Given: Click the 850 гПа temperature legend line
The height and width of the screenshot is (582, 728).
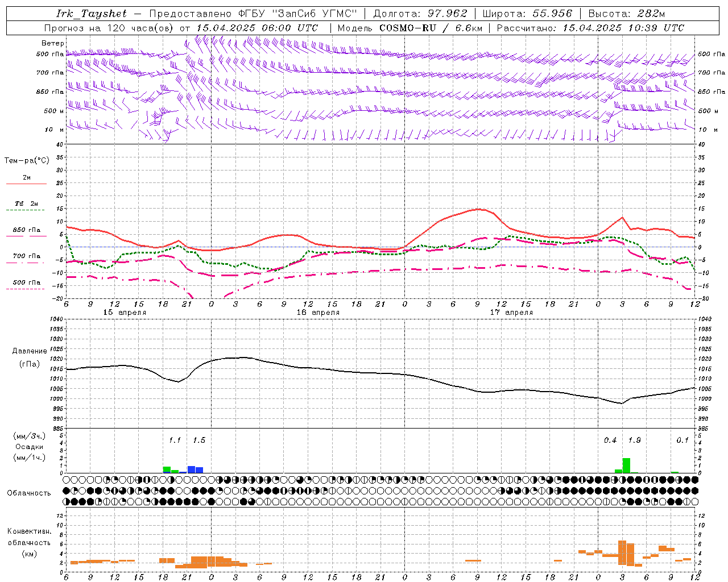Looking at the screenshot, I should [x=27, y=236].
